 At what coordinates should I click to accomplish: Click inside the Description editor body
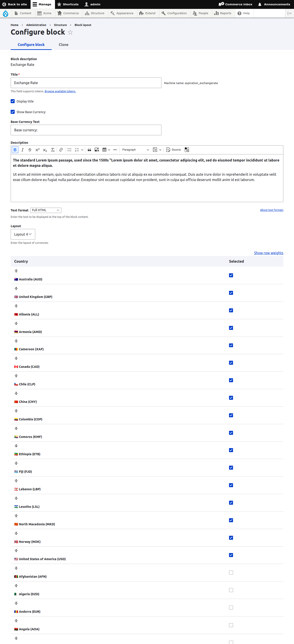pyautogui.click(x=147, y=178)
